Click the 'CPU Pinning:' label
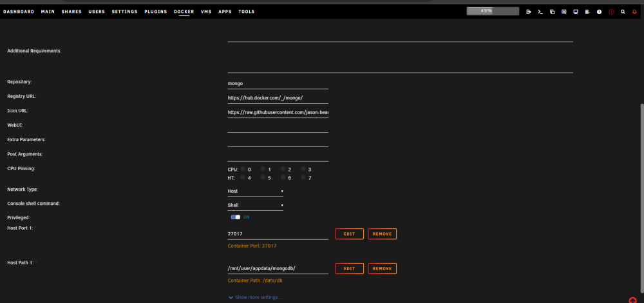 [x=21, y=168]
